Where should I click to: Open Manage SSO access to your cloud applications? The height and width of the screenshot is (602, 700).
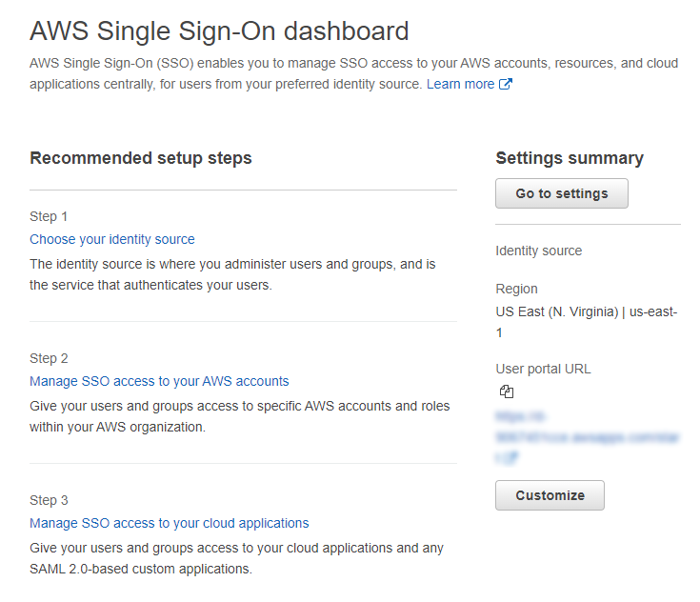(170, 523)
